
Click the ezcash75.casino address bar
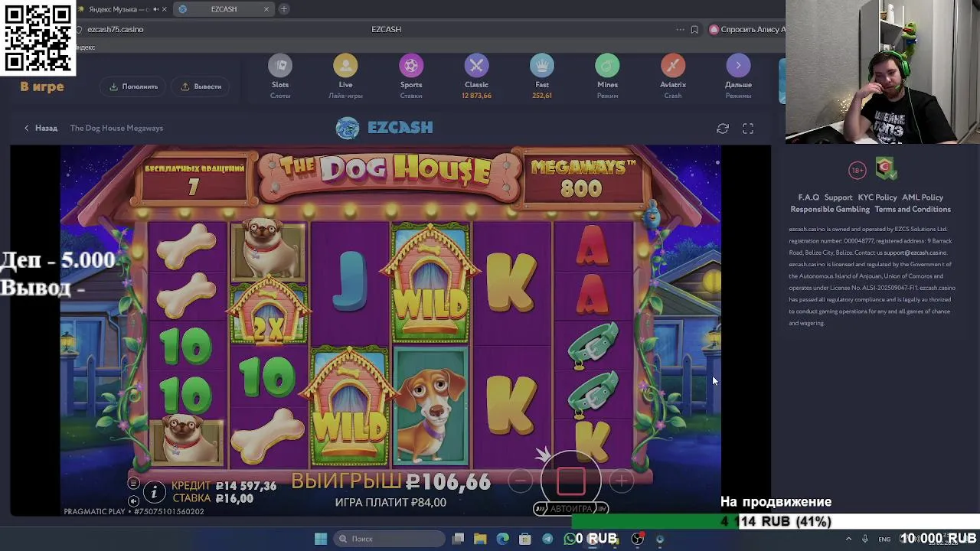point(115,29)
